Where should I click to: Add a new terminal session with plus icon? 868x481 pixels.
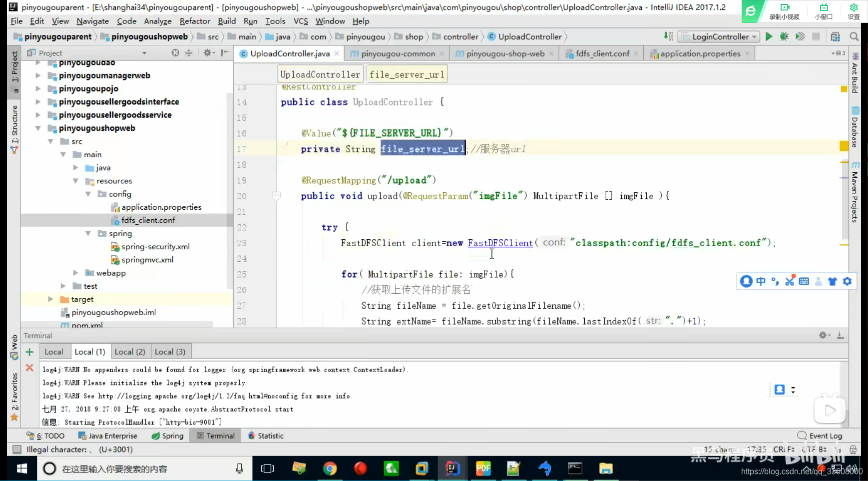[29, 352]
